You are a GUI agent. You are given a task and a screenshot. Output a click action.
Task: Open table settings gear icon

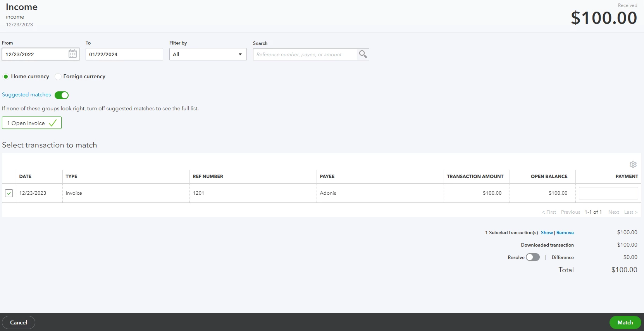pyautogui.click(x=633, y=165)
